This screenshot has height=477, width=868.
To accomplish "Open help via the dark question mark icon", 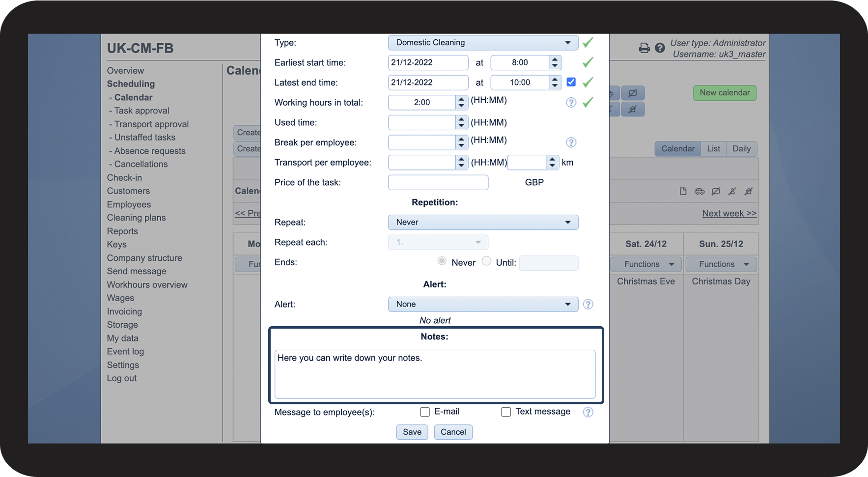I will point(660,48).
